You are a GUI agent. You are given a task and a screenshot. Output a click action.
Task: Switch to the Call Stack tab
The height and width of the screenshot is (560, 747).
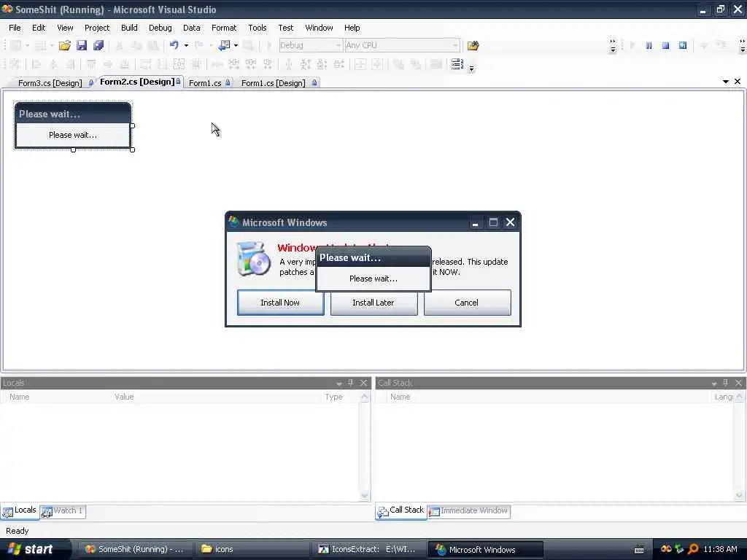click(401, 510)
